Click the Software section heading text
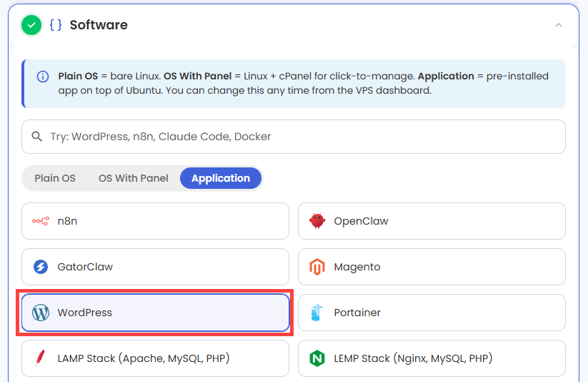 [x=99, y=25]
